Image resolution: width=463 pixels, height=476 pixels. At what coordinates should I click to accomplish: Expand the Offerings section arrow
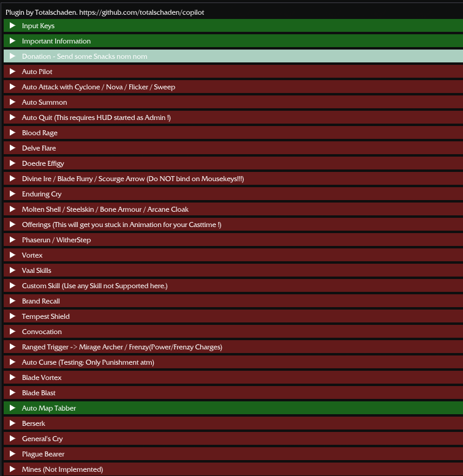click(x=12, y=225)
